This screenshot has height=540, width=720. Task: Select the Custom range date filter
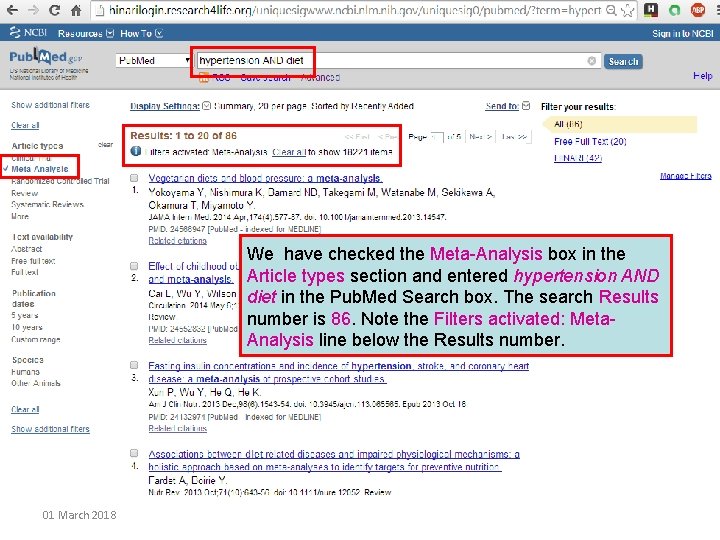pos(36,339)
